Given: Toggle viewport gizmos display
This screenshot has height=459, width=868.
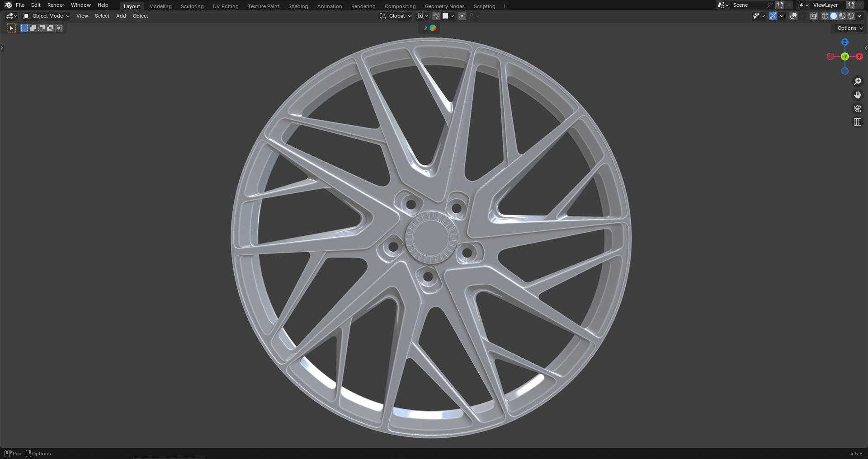Looking at the screenshot, I should (x=773, y=16).
